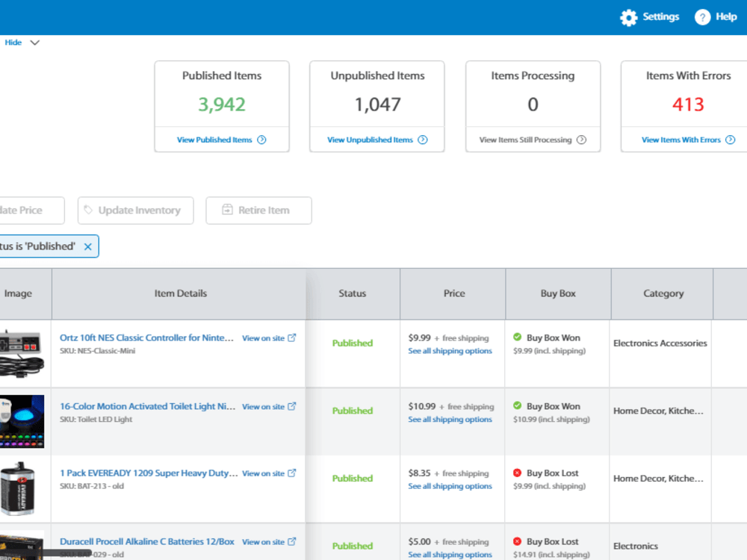Click red Buy Box Lost icon for Duracell
Screen dimensions: 747x560
[518, 541]
